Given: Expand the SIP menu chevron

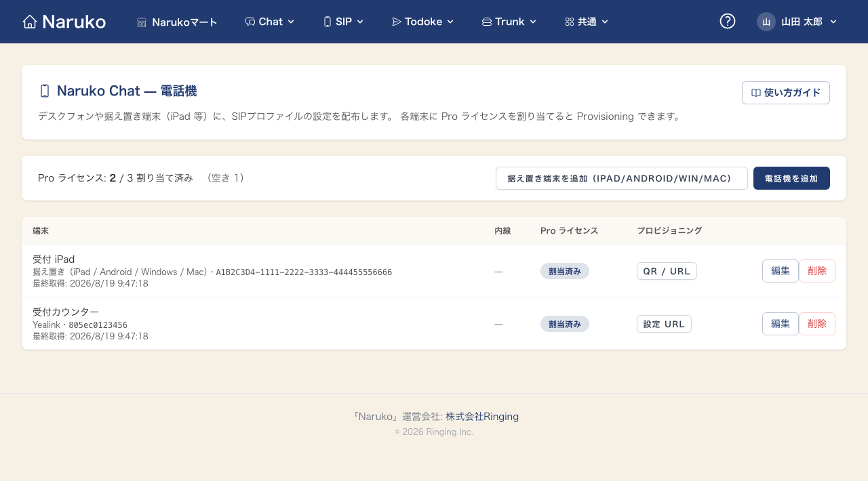Looking at the screenshot, I should (x=360, y=22).
